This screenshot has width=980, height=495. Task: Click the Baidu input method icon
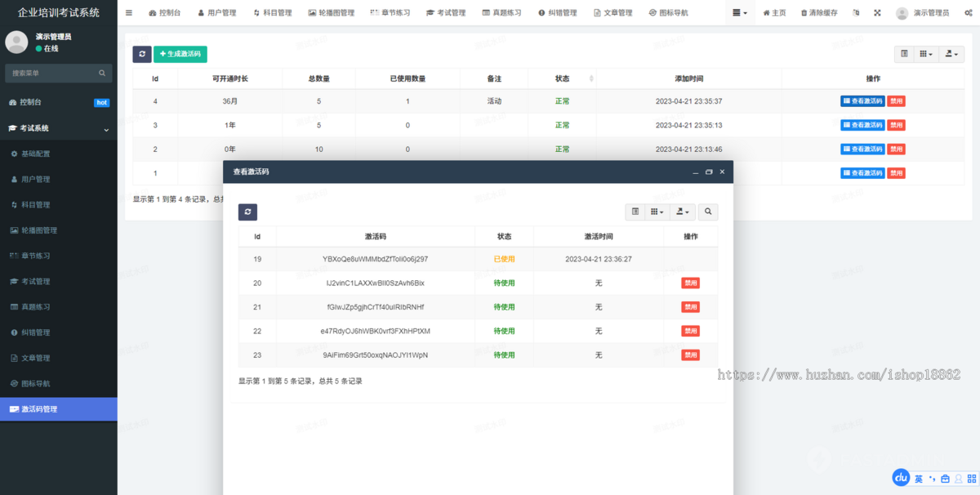[902, 478]
